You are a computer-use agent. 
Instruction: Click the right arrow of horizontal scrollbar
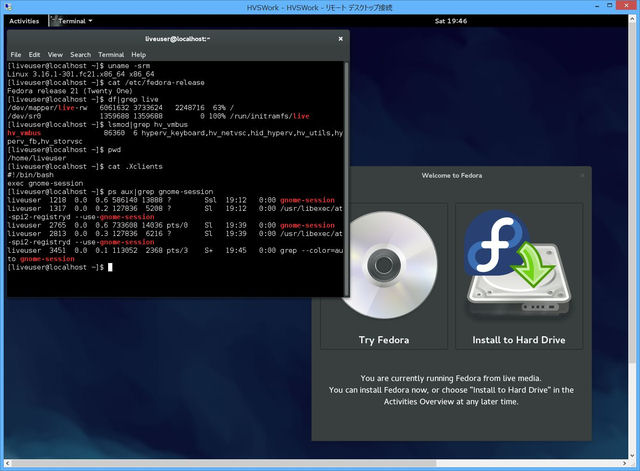click(624, 463)
